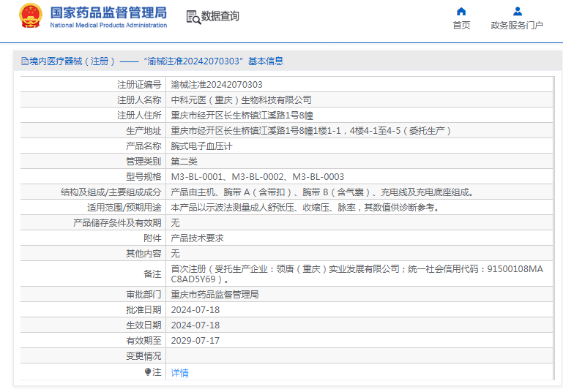Click National Medical Products Administration subtitle
Image resolution: width=563 pixels, height=392 pixels.
coord(108,25)
